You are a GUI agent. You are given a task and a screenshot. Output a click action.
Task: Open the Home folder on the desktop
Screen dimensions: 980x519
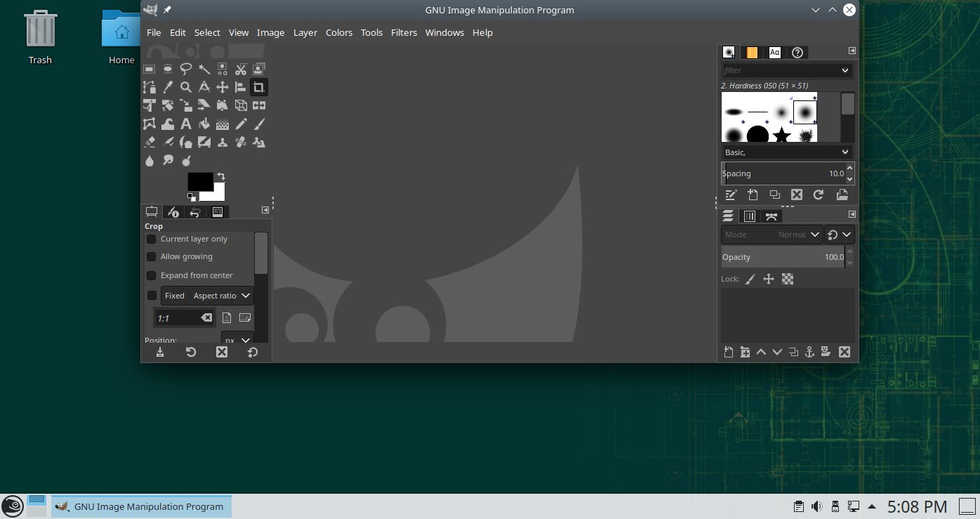tap(121, 37)
